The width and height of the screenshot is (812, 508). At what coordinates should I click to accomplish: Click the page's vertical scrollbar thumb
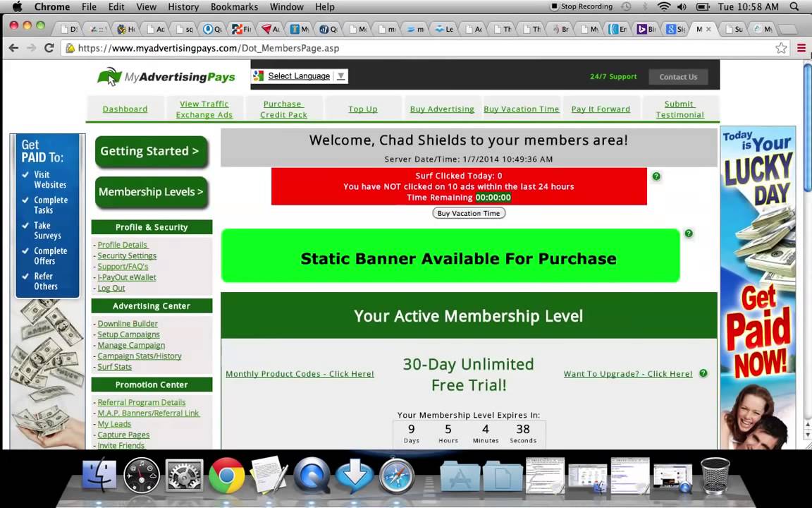(x=807, y=127)
